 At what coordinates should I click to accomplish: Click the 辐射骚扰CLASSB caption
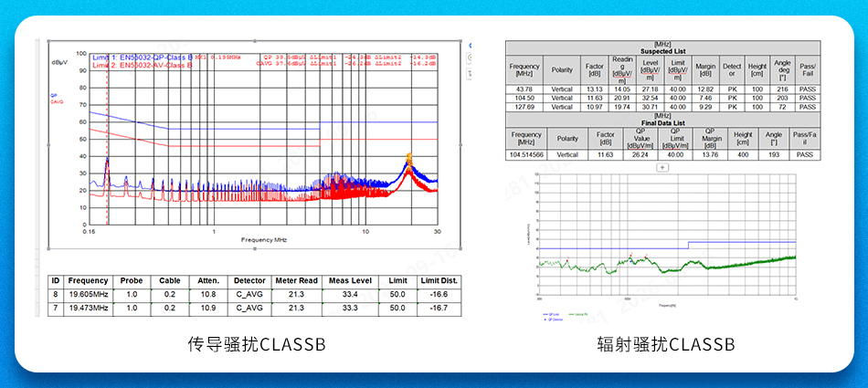(x=666, y=345)
